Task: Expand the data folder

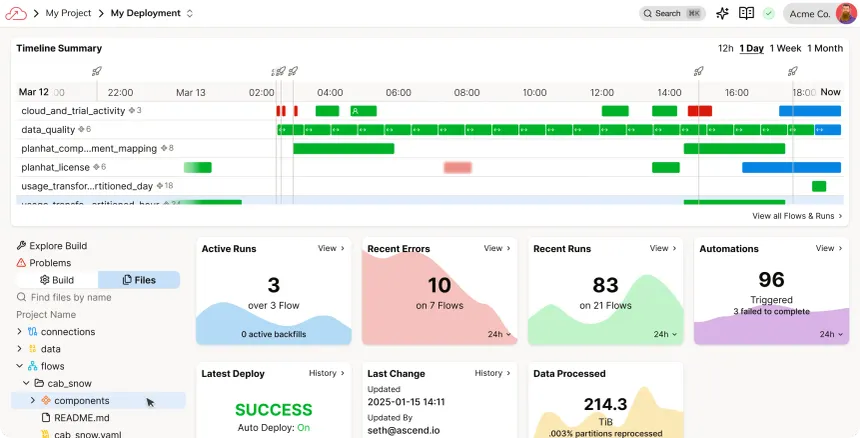Action: 19,349
